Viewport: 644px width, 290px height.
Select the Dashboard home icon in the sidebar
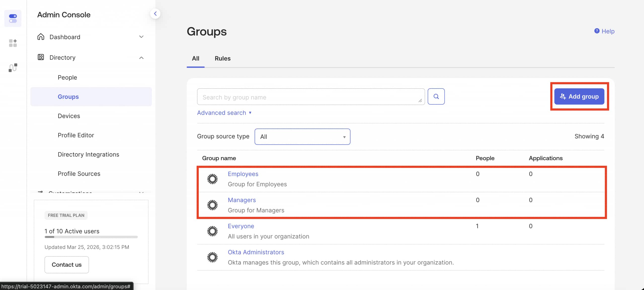point(41,37)
